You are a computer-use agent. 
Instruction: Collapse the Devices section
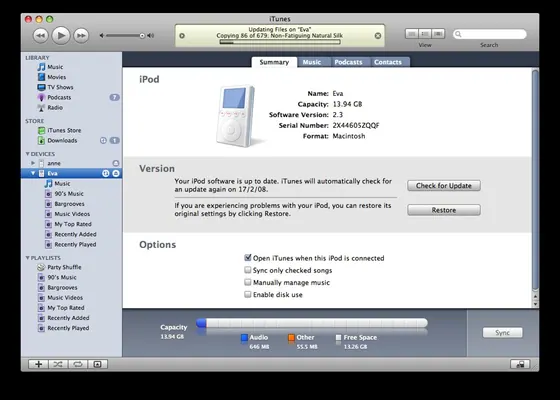click(27, 154)
